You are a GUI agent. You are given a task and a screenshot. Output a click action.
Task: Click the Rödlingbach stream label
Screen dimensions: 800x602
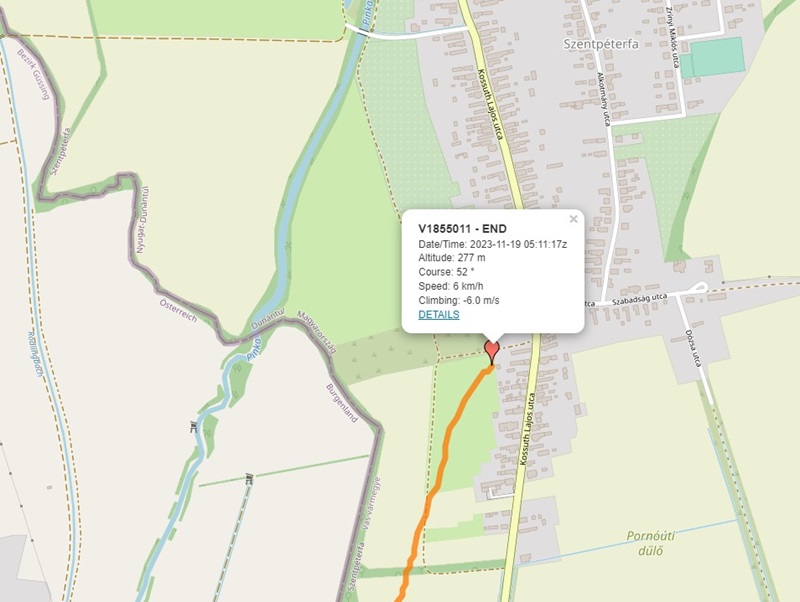click(35, 354)
